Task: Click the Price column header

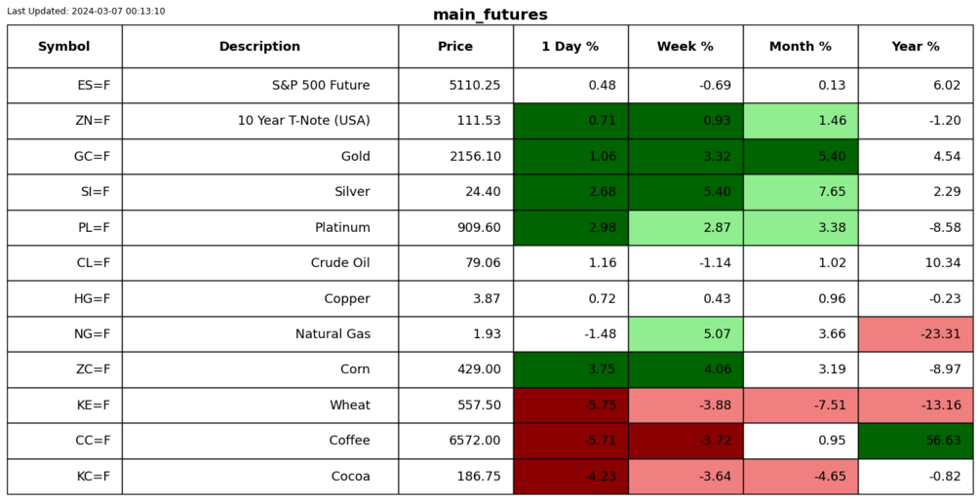Action: coord(455,47)
